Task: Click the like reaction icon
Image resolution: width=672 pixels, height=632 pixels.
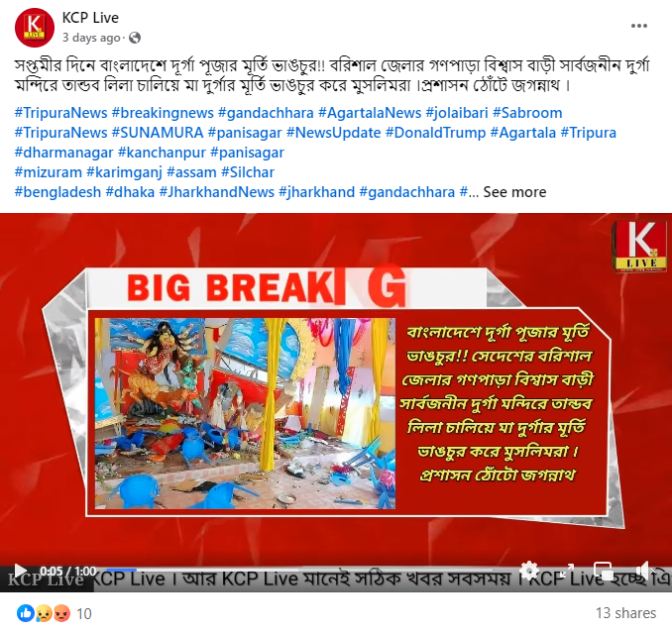Action: pos(25,613)
